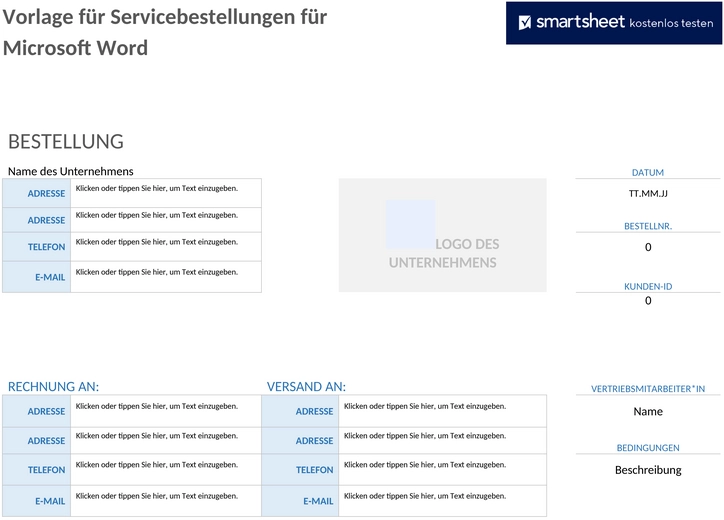Viewport: 724px width, 520px height.
Task: Click the KUNDEN-ID label
Action: pyautogui.click(x=648, y=286)
